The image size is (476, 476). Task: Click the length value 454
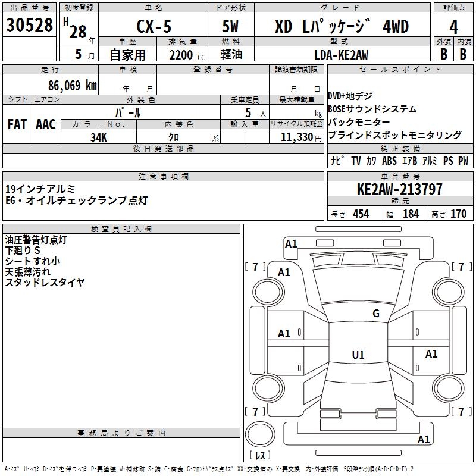361,214
